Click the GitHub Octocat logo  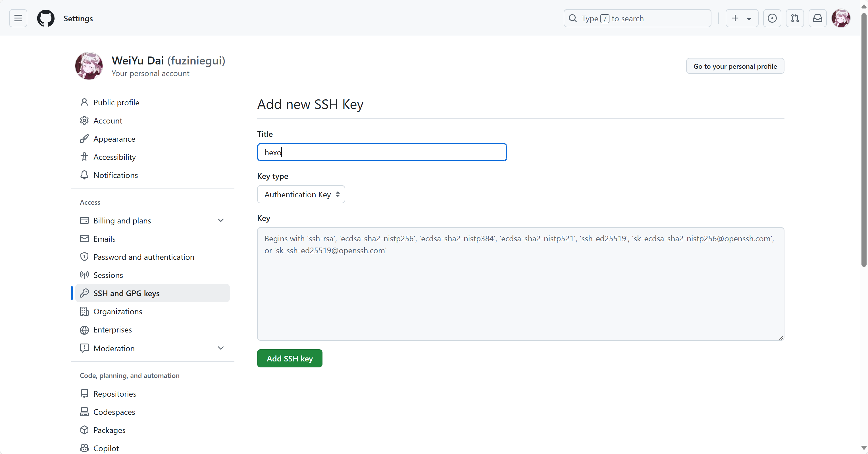pos(45,18)
